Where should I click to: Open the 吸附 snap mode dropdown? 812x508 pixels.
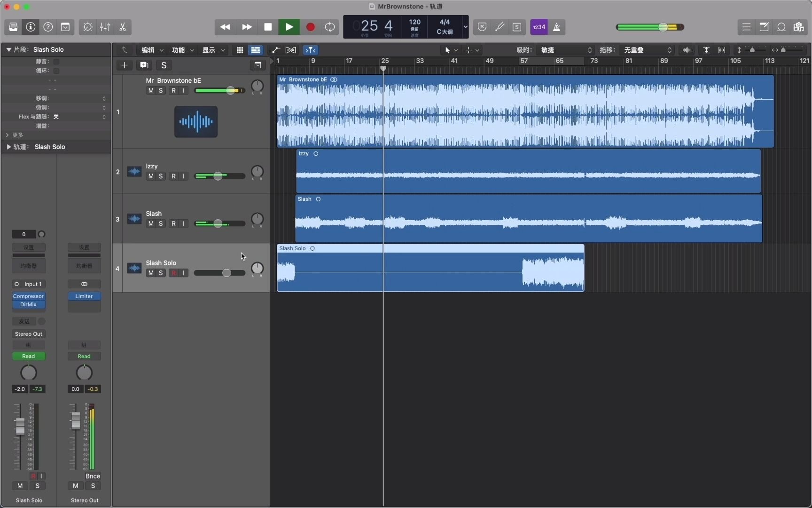[x=566, y=50]
